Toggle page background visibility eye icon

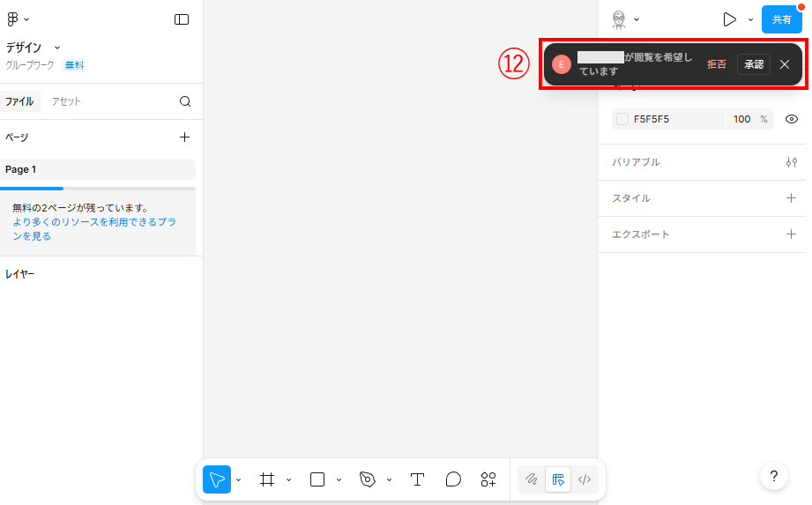(791, 119)
